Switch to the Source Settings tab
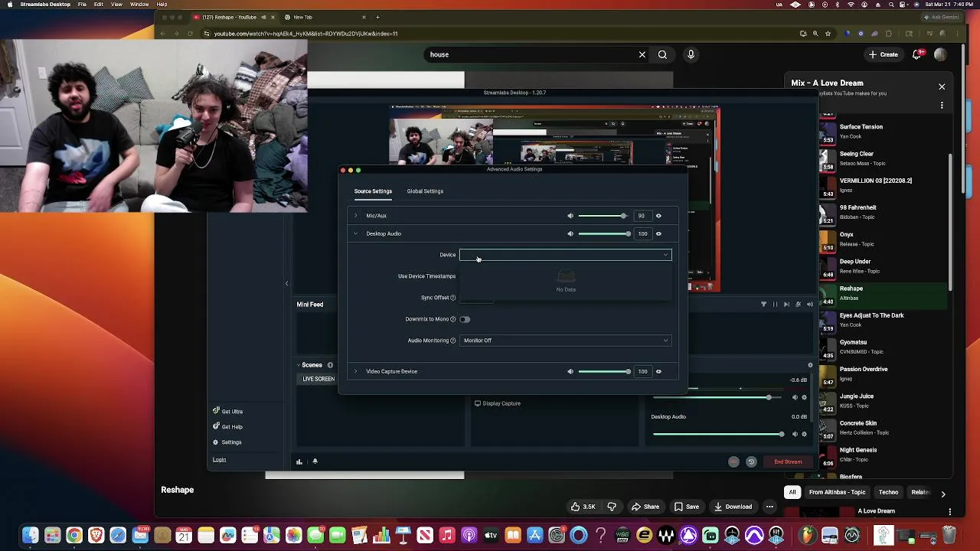 [x=373, y=191]
